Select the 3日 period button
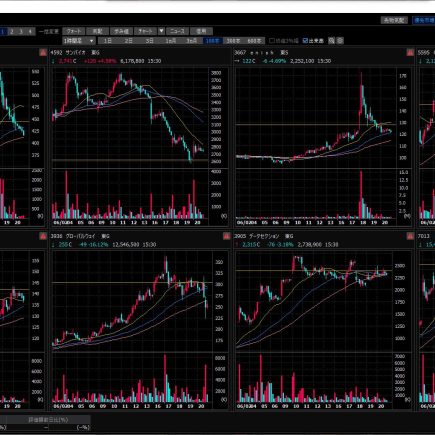 150,41
